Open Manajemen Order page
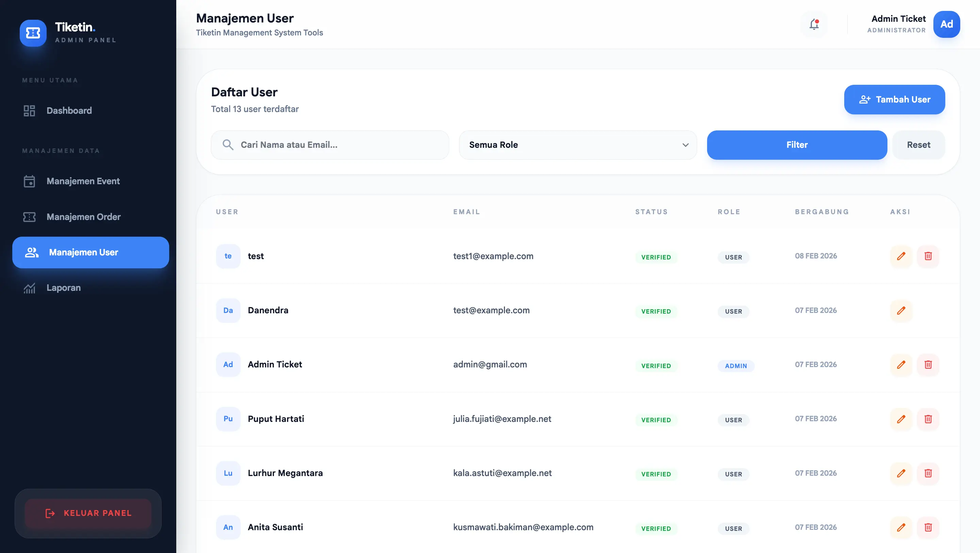The image size is (980, 553). [83, 217]
